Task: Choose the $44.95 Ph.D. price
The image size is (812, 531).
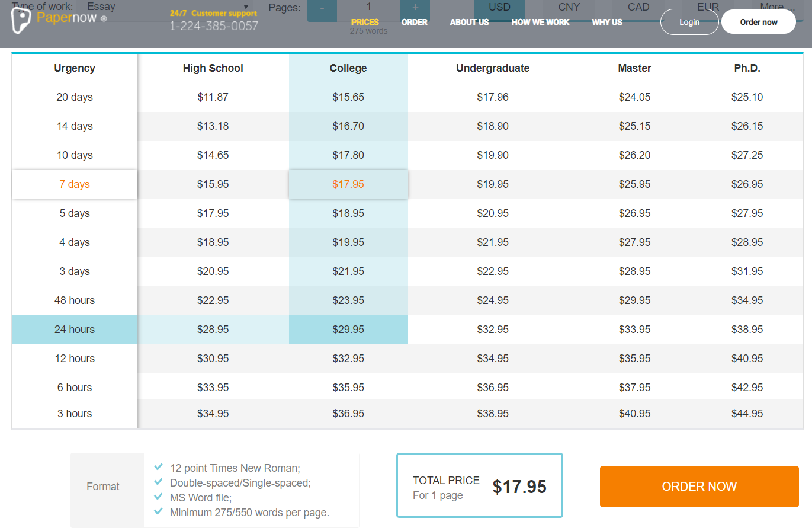Action: pos(747,414)
